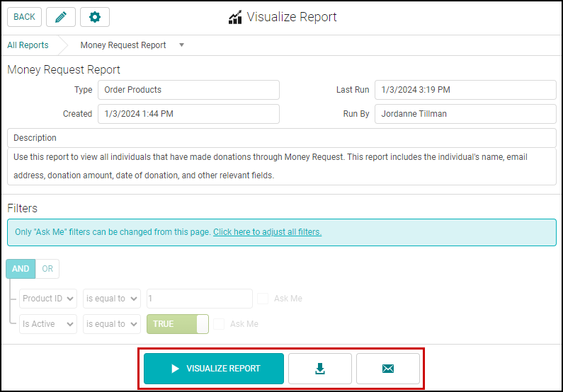563x392 pixels.
Task: Click here to adjust all filters link
Action: (268, 232)
